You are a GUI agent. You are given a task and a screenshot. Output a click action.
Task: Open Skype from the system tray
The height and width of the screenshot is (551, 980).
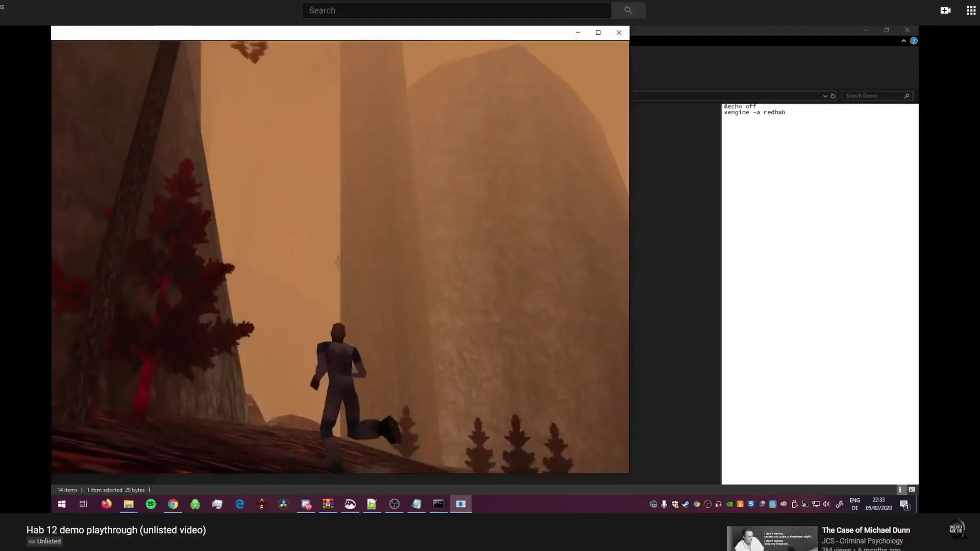[x=751, y=504]
